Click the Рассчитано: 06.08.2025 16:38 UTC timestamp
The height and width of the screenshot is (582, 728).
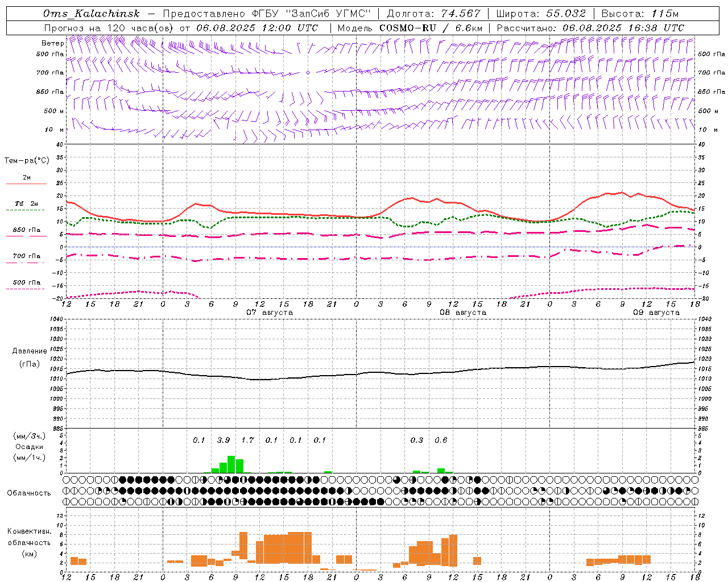click(590, 28)
